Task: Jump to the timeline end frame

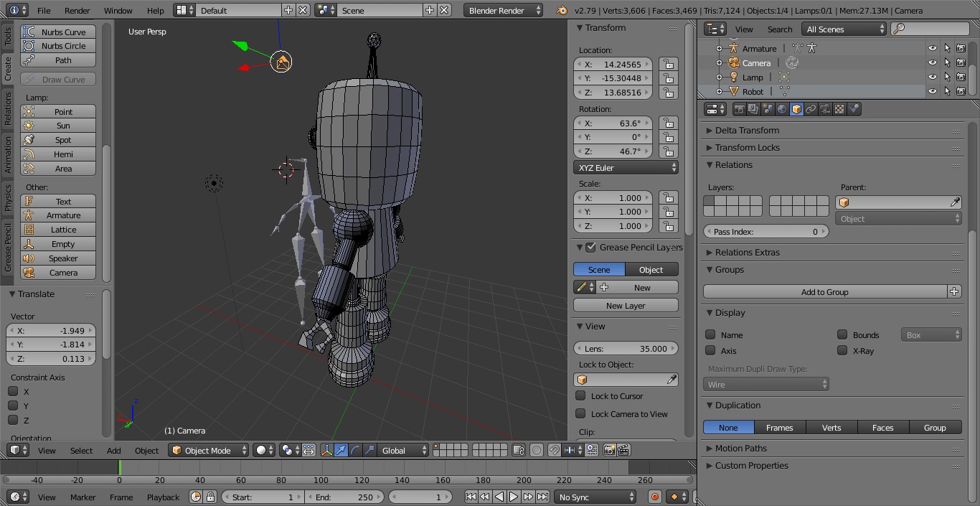Action: pos(543,497)
